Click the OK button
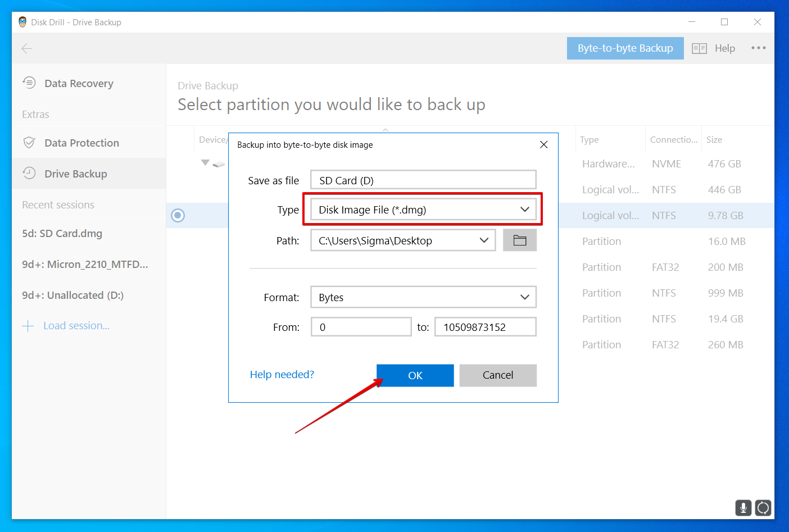The image size is (789, 532). pyautogui.click(x=415, y=375)
